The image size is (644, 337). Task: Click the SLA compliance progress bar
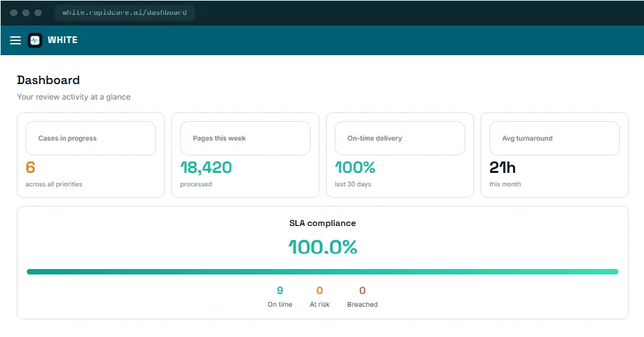(x=323, y=272)
